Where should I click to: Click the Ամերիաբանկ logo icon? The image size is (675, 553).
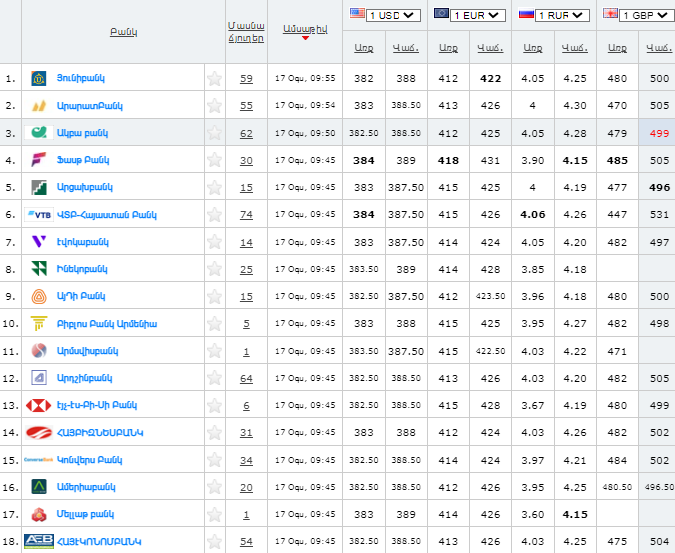point(39,487)
